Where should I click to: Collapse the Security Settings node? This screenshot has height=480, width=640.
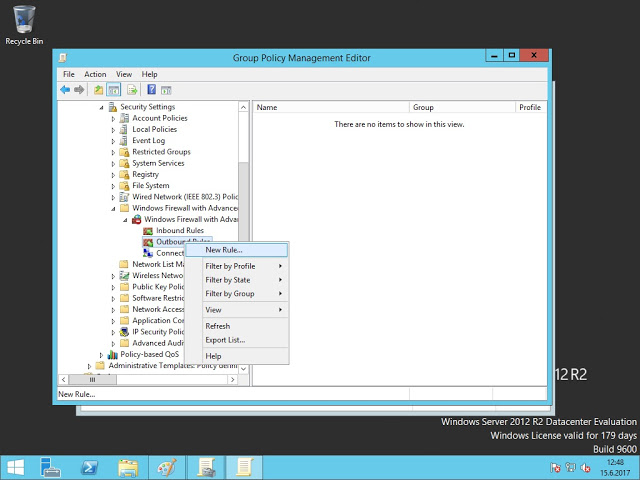pyautogui.click(x=101, y=107)
